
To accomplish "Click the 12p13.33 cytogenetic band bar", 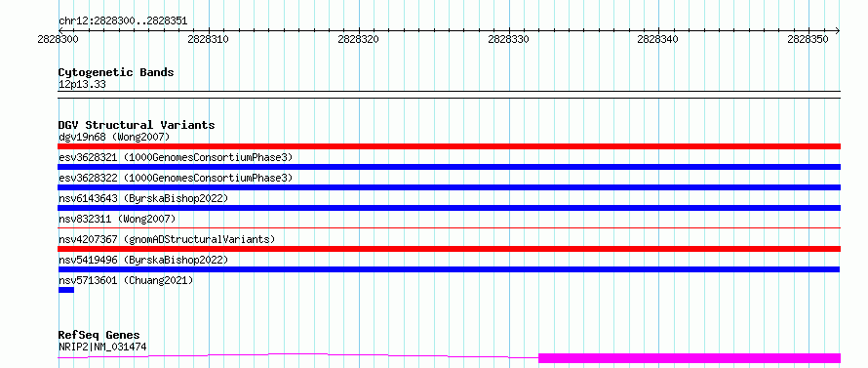I will coord(449,95).
